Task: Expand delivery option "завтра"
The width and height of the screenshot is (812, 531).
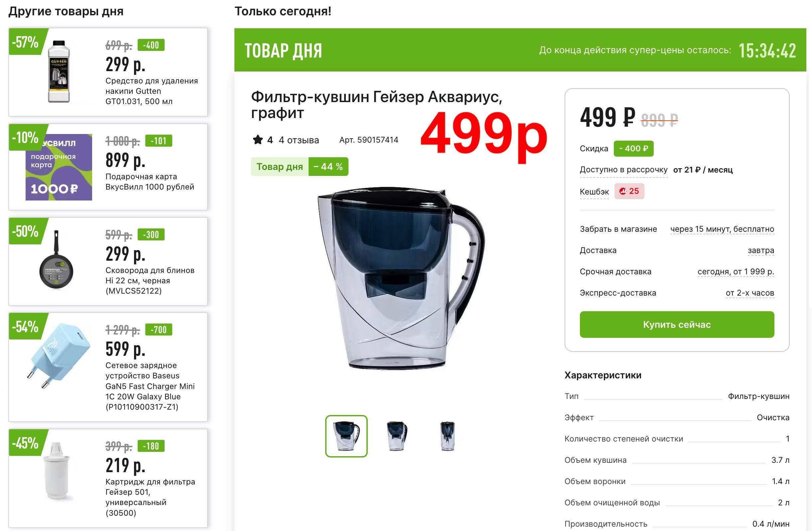Action: pyautogui.click(x=761, y=250)
